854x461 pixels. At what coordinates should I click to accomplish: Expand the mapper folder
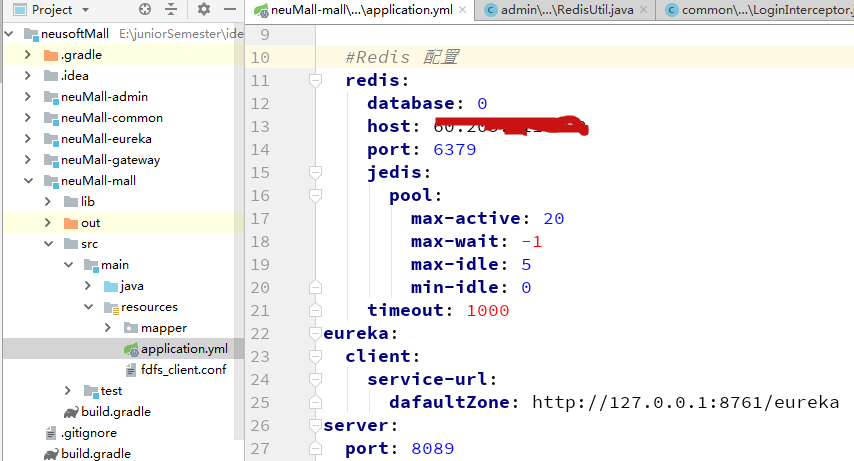pyautogui.click(x=108, y=327)
